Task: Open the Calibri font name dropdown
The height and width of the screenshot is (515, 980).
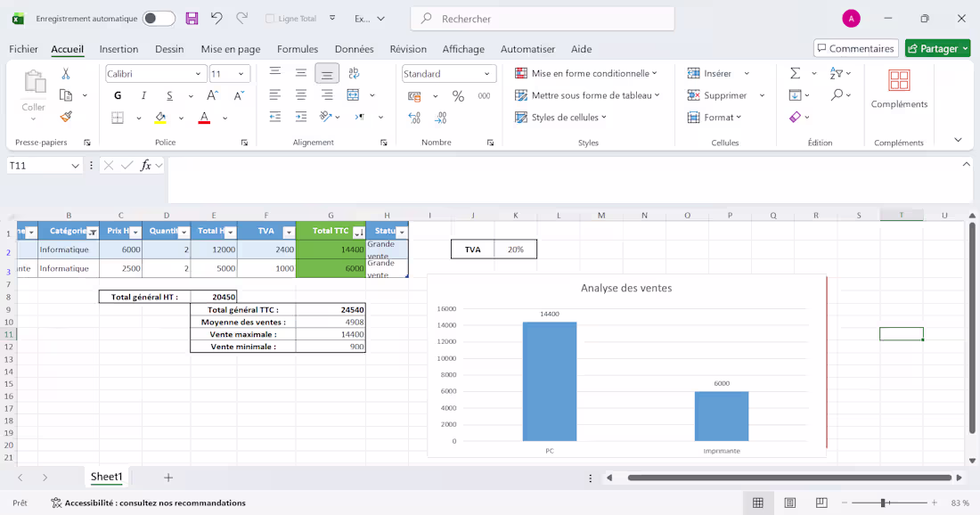Action: 198,74
